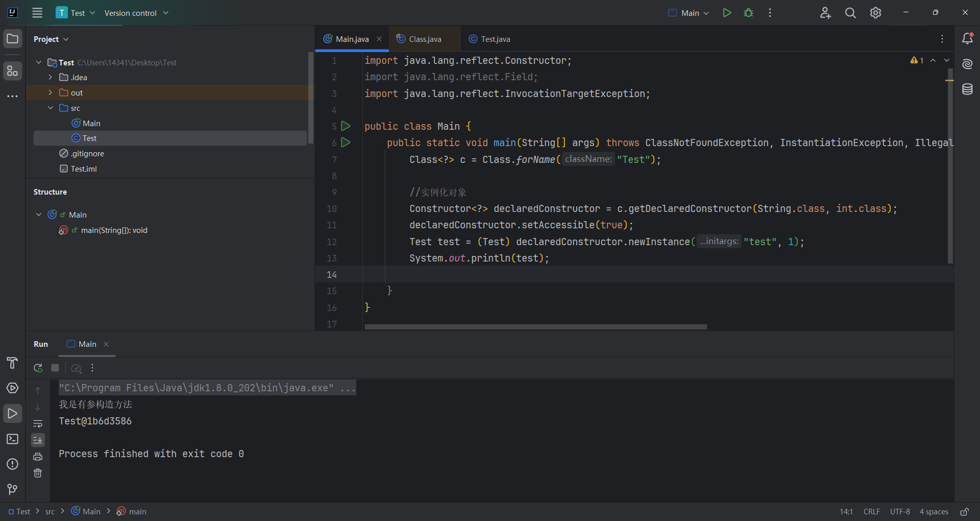Click the 14:1 caret position indicator

tap(846, 512)
